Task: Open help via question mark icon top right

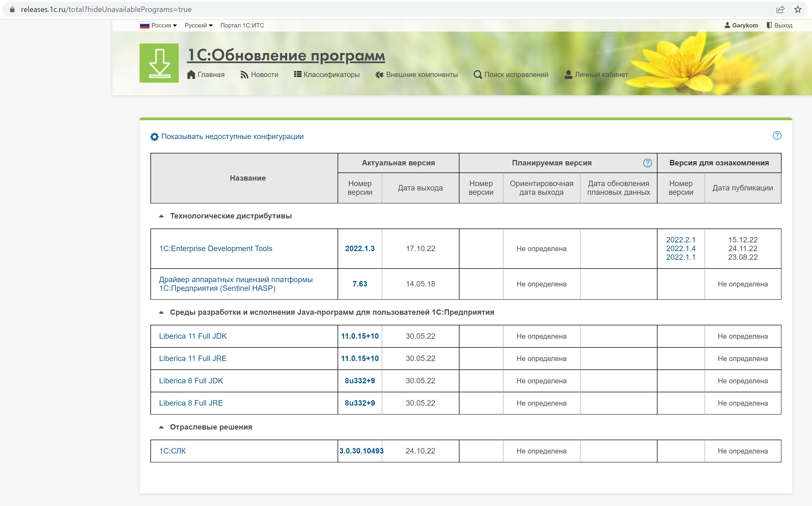Action: [777, 135]
